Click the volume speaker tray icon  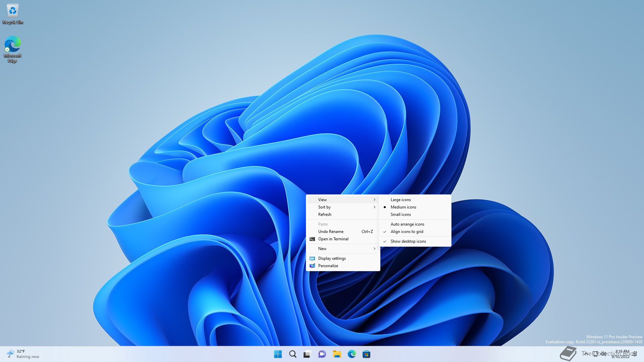pos(603,354)
